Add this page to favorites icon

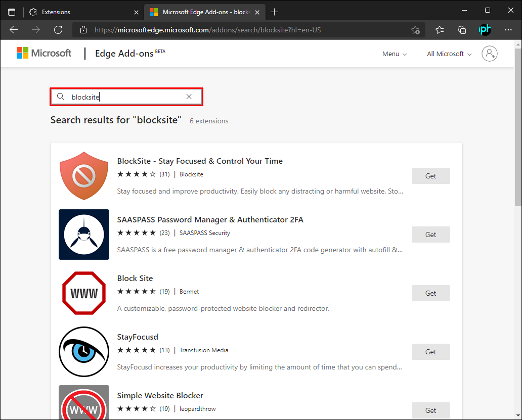pos(415,30)
